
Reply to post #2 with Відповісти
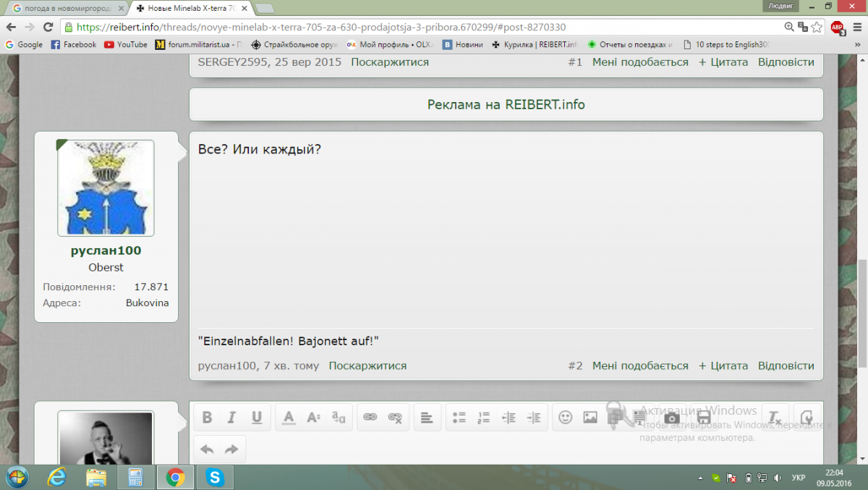pos(786,366)
